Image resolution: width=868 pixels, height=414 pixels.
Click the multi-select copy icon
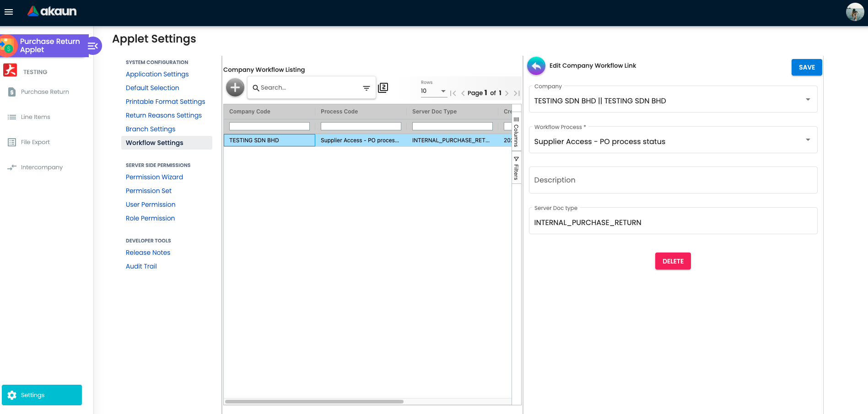(x=383, y=87)
